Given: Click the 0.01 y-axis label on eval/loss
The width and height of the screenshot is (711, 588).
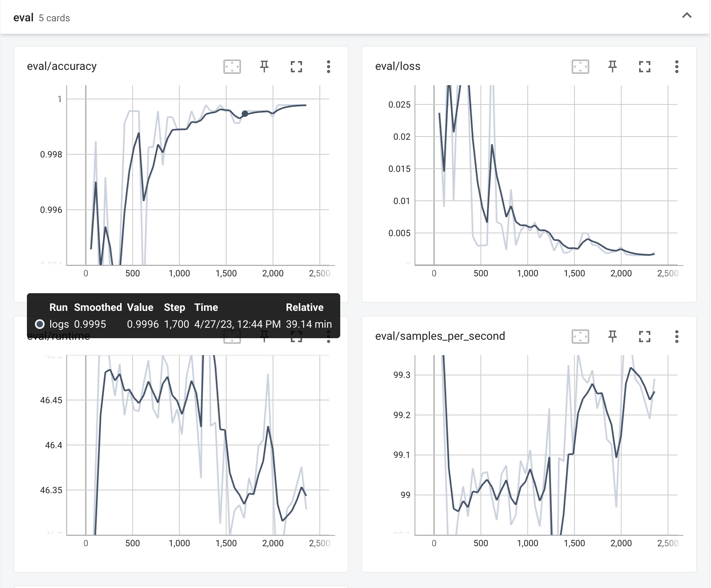Looking at the screenshot, I should click(x=402, y=201).
